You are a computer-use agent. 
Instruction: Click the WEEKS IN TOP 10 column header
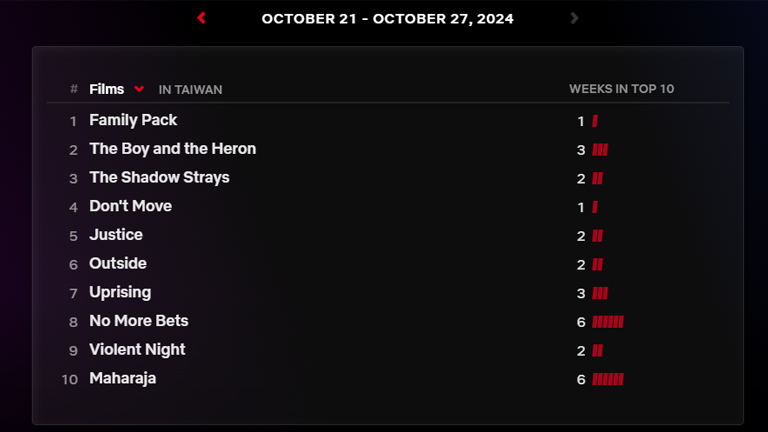point(621,89)
